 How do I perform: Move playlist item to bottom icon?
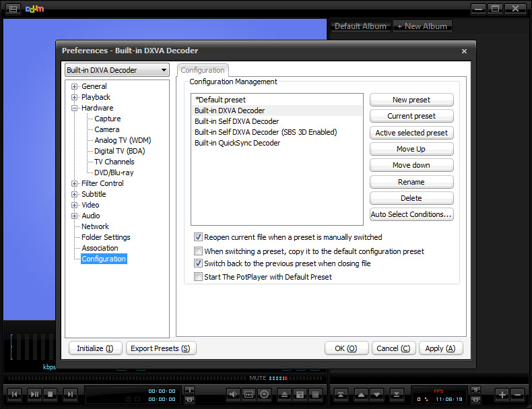396,394
